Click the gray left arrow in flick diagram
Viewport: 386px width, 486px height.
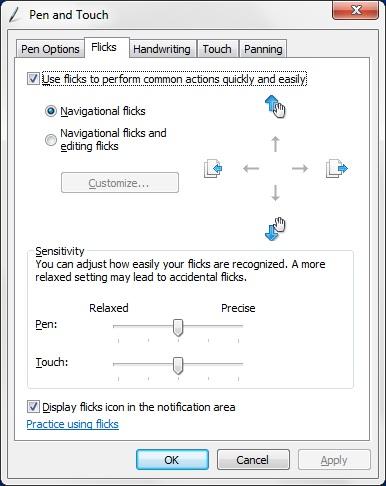point(251,168)
